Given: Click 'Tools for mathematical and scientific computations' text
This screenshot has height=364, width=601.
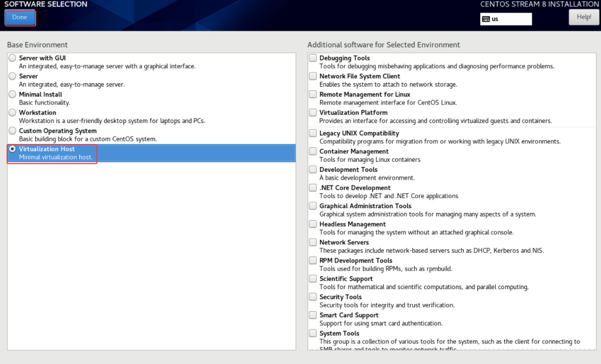Looking at the screenshot, I should pos(424,287).
